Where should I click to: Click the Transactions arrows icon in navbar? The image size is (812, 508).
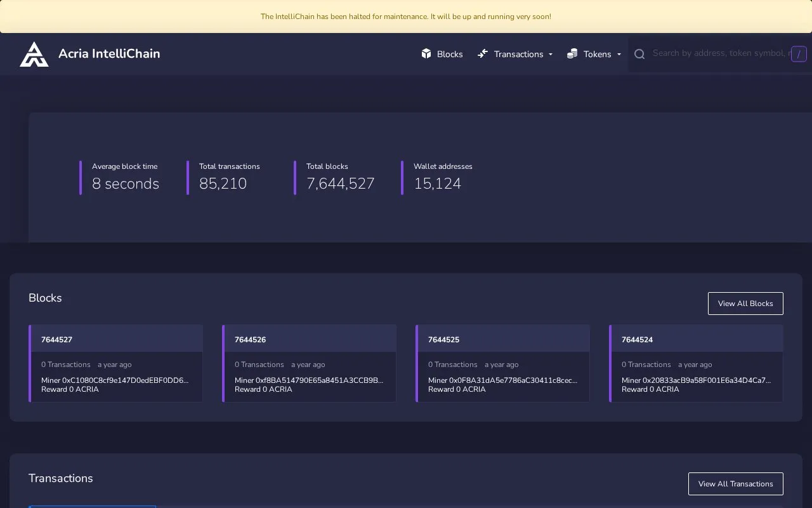click(483, 54)
